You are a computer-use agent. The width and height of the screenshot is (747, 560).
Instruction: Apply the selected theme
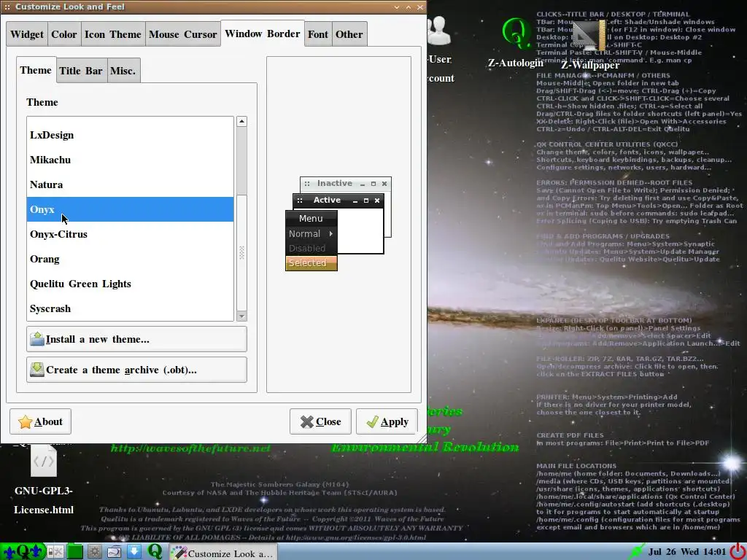pyautogui.click(x=387, y=421)
